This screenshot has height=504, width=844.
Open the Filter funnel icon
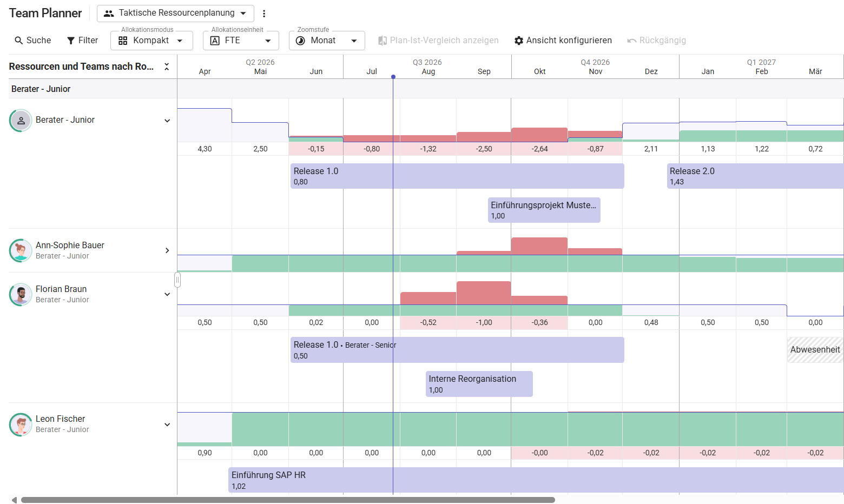(71, 41)
